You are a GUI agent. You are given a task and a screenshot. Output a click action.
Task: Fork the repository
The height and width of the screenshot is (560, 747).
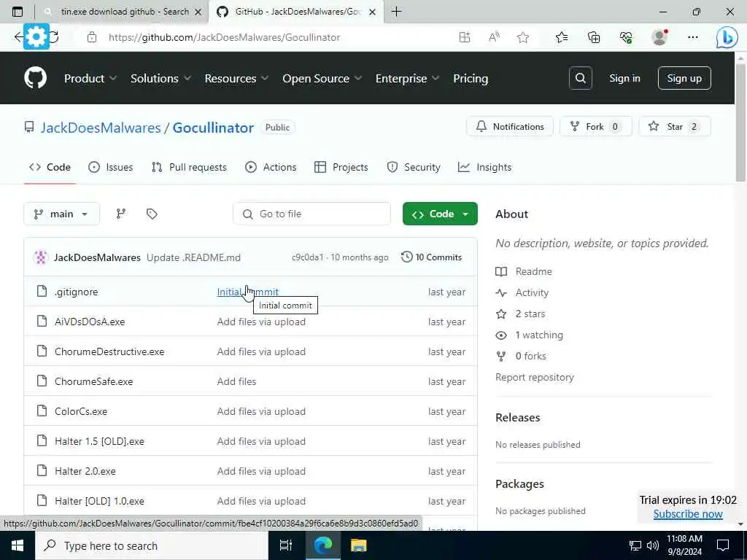[595, 127]
